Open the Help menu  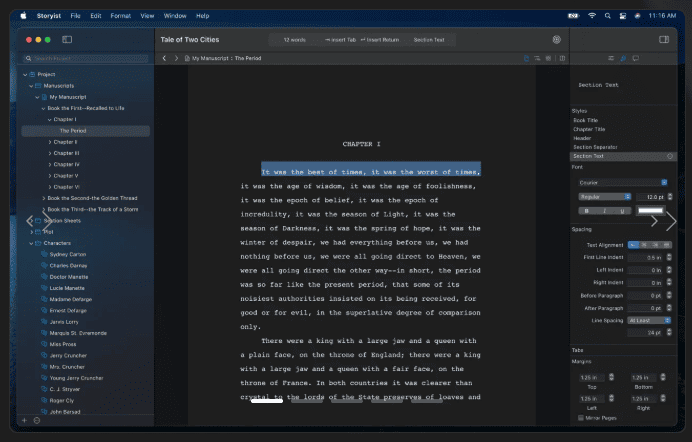point(203,16)
